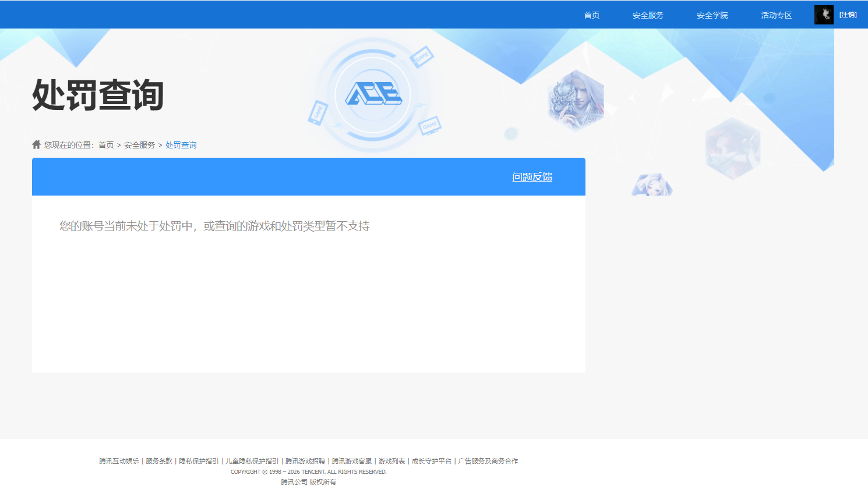Open the 问题反馈 feedback link
Screen dimensions: 868x493
[x=532, y=177]
